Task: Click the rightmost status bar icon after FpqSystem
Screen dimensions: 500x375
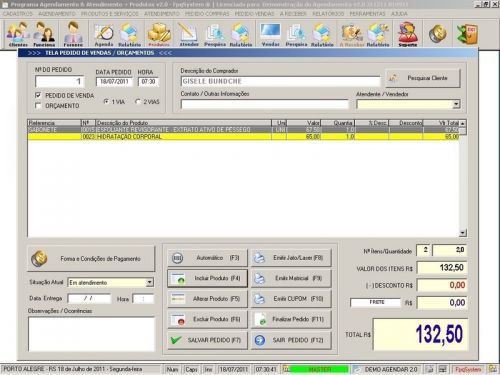Action: pos(492,369)
